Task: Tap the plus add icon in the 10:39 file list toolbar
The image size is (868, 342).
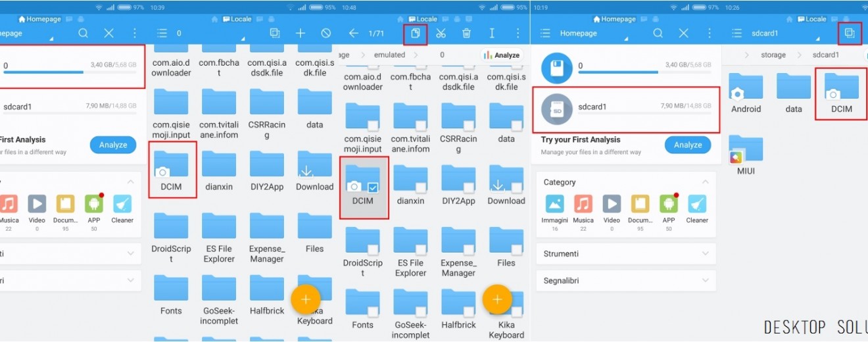Action: [301, 33]
